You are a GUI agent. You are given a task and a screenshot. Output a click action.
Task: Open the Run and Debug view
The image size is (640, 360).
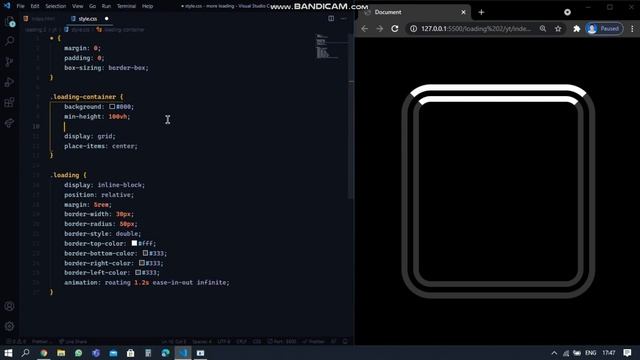[x=9, y=82]
